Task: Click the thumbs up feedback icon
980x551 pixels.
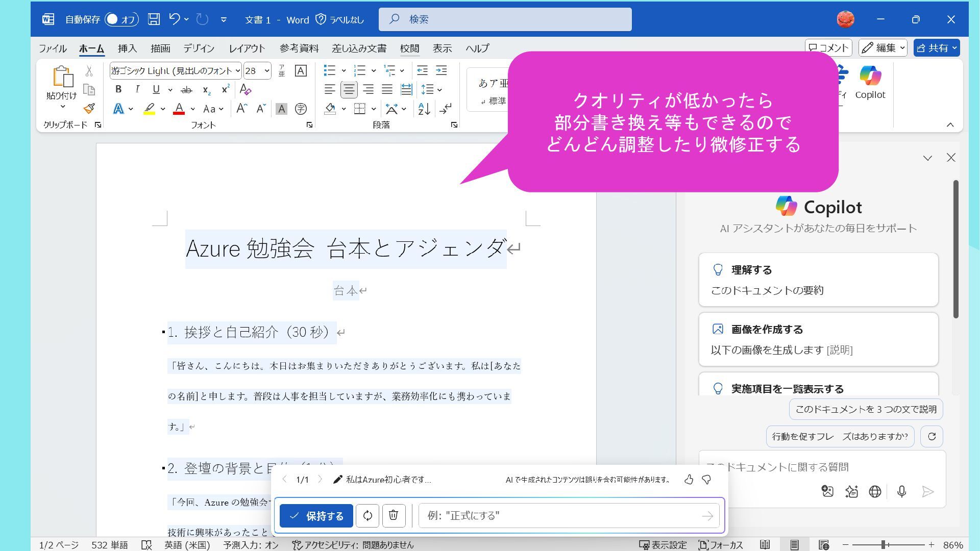Action: tap(689, 480)
